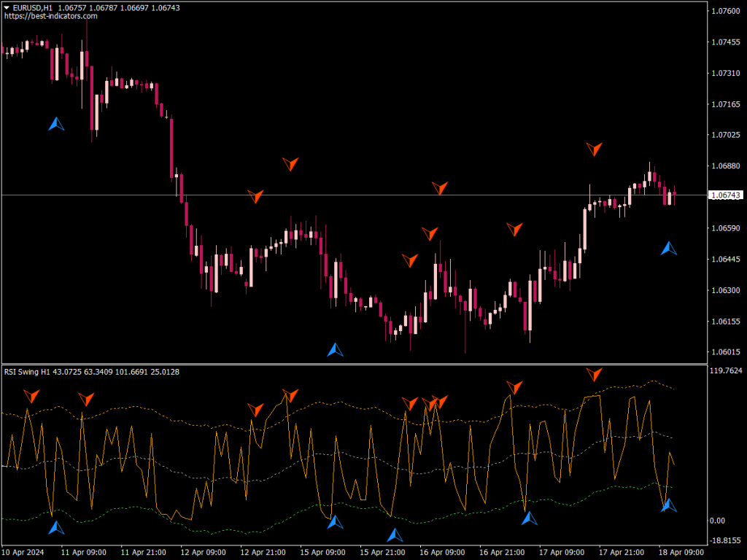
Task: Select the blue buy arrow on price chart near 18 Apr 09:00
Action: coord(669,248)
